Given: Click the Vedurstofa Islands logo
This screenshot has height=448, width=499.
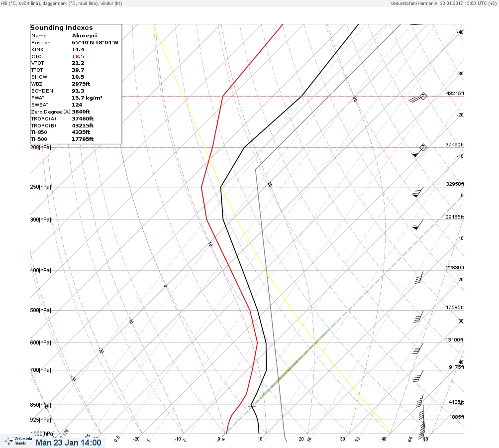Looking at the screenshot, I should [x=18, y=441].
